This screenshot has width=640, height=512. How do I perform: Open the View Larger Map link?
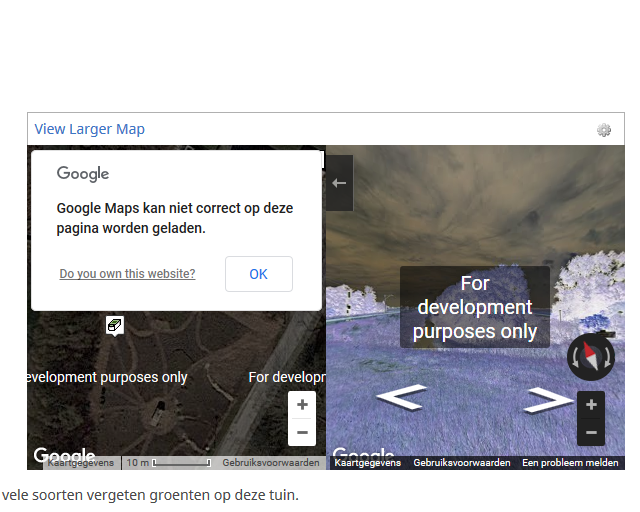coord(89,129)
